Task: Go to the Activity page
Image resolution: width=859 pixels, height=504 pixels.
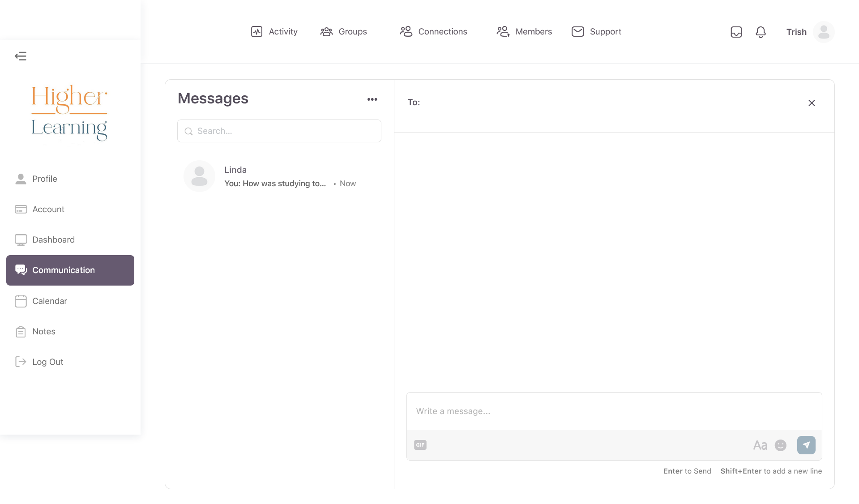Action: (274, 32)
